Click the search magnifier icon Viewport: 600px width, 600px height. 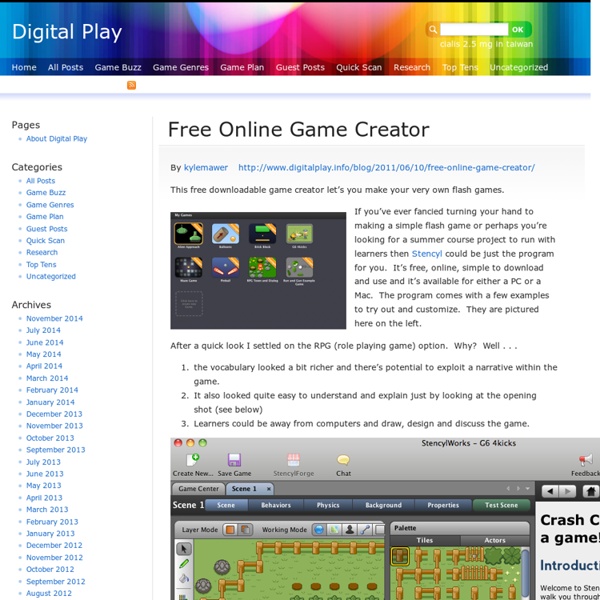click(432, 30)
